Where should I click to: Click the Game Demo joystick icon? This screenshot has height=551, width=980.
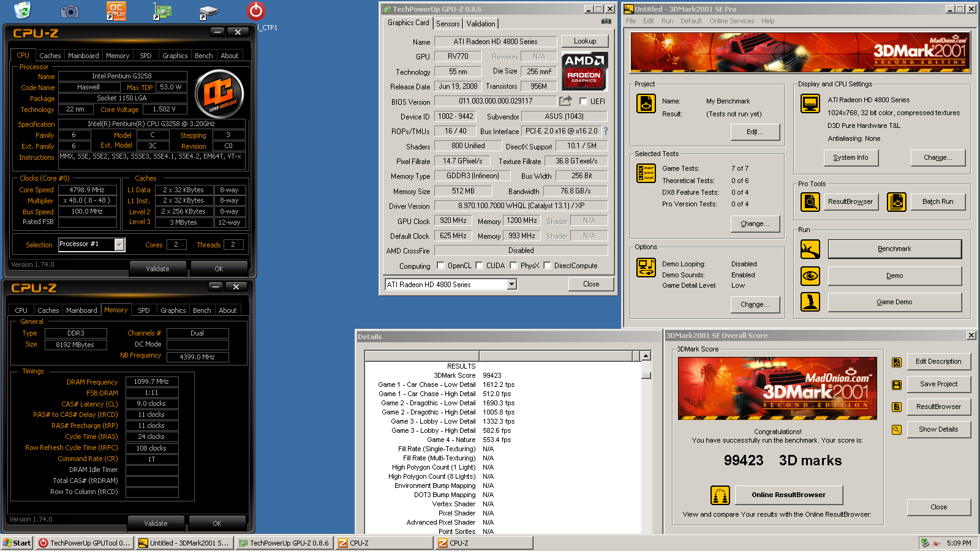[810, 302]
